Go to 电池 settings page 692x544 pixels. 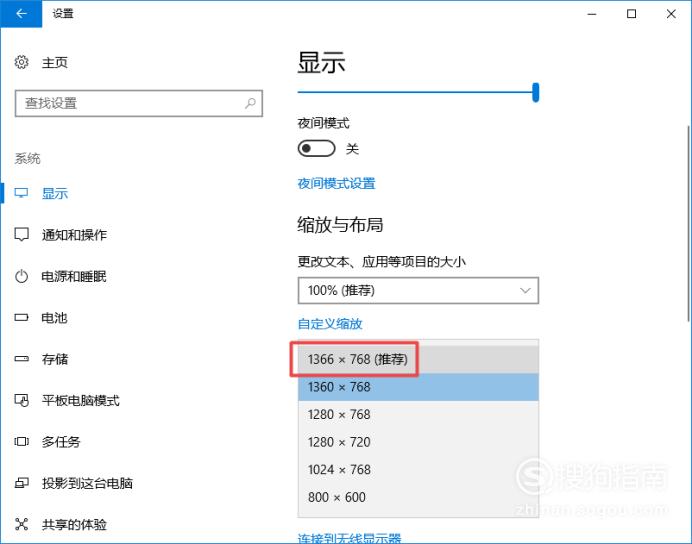[x=54, y=318]
